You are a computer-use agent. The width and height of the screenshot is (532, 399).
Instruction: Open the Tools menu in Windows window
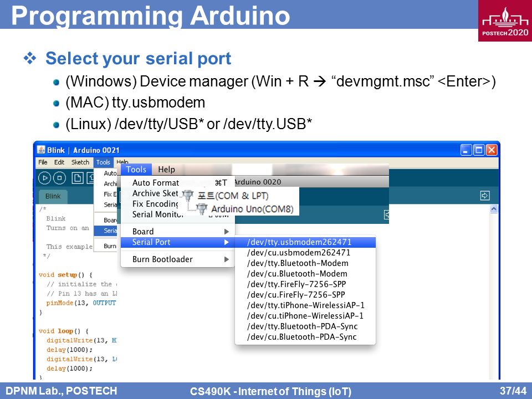click(103, 162)
